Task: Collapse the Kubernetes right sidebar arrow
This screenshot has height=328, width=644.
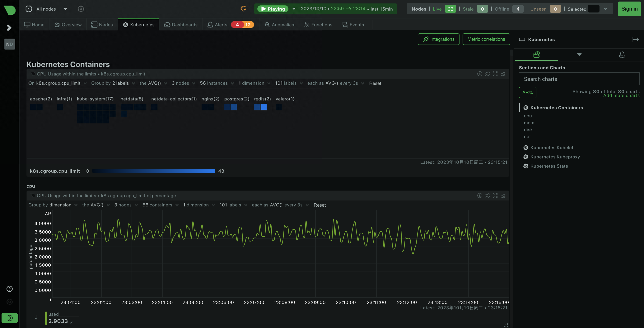Action: point(635,39)
